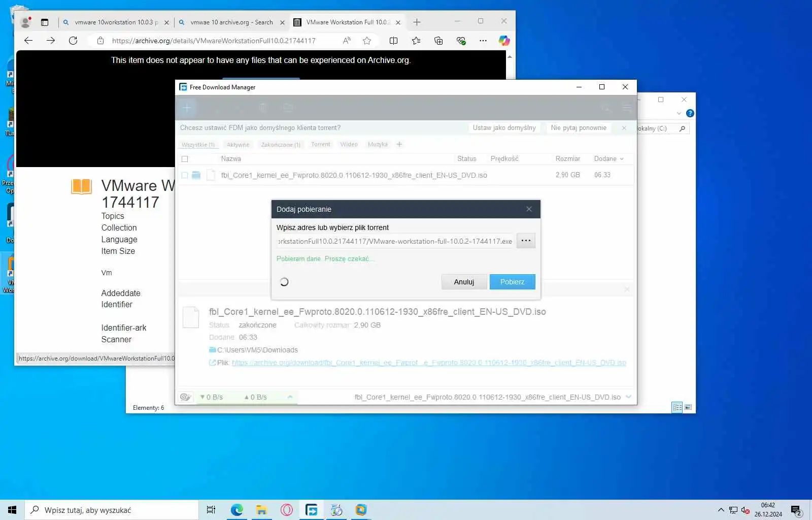Select the Torrent filter tab in FDM
The width and height of the screenshot is (812, 520).
pos(321,145)
